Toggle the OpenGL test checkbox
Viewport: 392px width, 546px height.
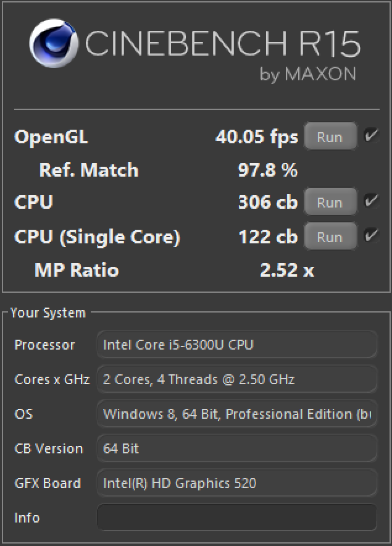[371, 136]
